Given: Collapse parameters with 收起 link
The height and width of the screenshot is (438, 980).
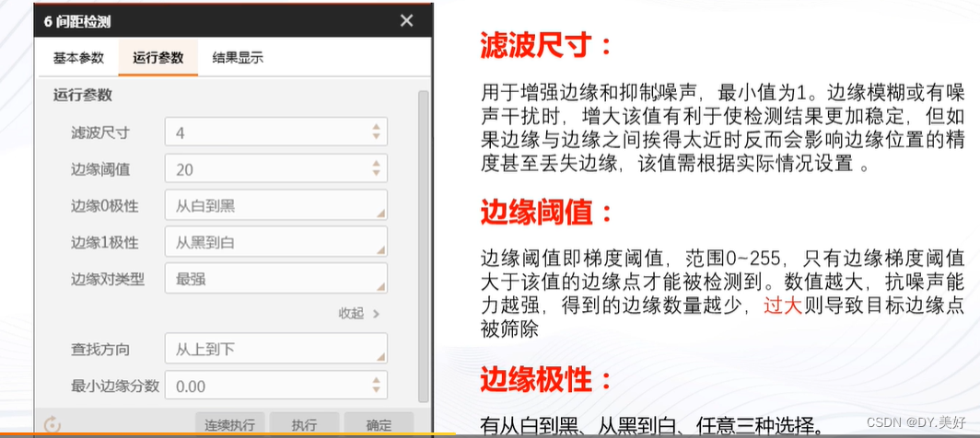Looking at the screenshot, I should pos(359,313).
